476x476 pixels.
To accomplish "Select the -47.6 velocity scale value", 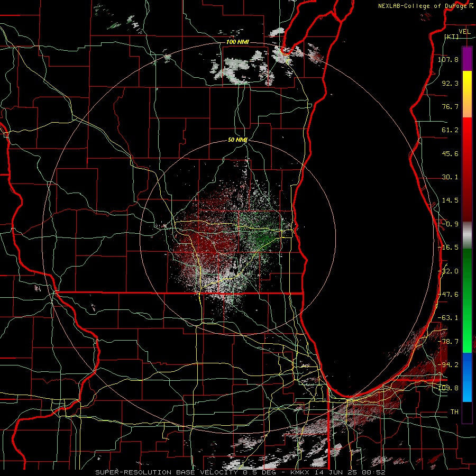I will tap(448, 295).
